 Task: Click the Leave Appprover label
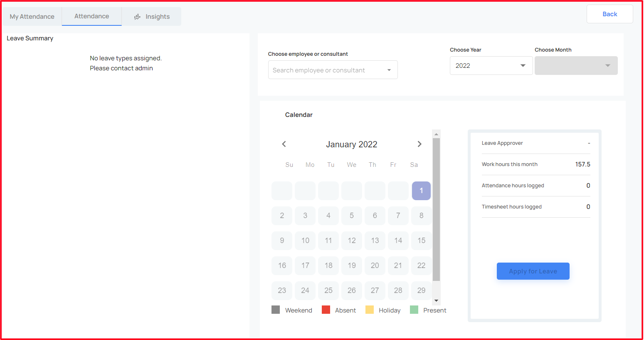pos(502,143)
